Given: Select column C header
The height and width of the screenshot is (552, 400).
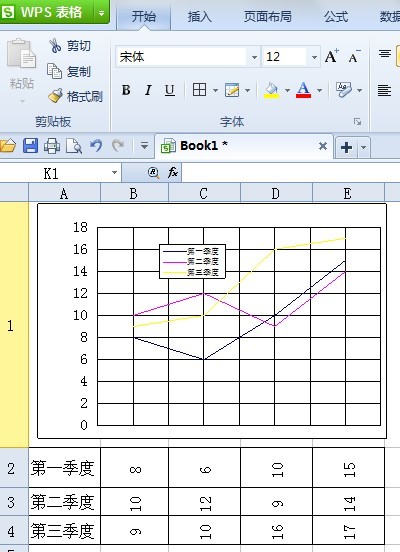Looking at the screenshot, I should coord(205,193).
